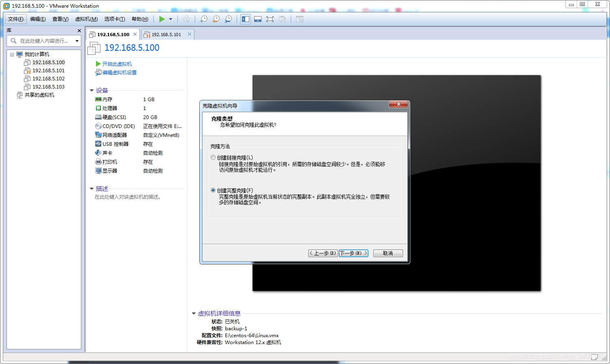Click the 内存 memory device icon
The height and width of the screenshot is (364, 610).
[x=98, y=99]
